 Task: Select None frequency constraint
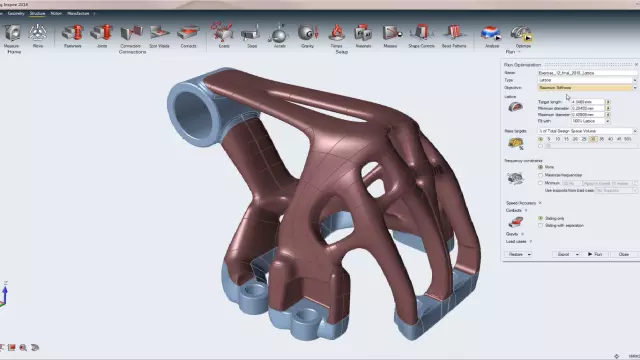tap(540, 167)
